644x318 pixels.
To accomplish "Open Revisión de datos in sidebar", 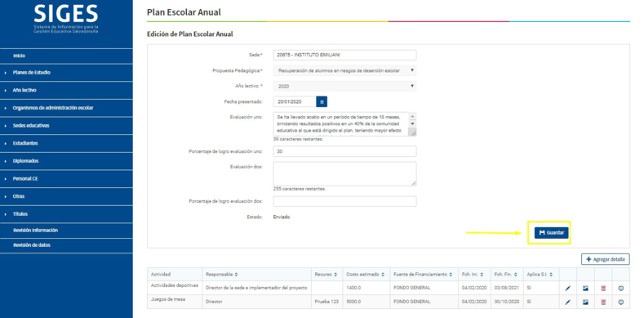I will click(66, 245).
